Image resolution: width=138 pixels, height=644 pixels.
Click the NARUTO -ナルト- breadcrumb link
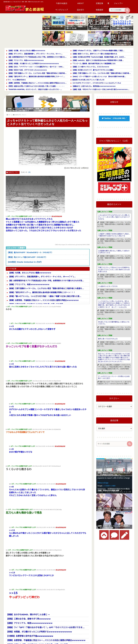coord(21,115)
